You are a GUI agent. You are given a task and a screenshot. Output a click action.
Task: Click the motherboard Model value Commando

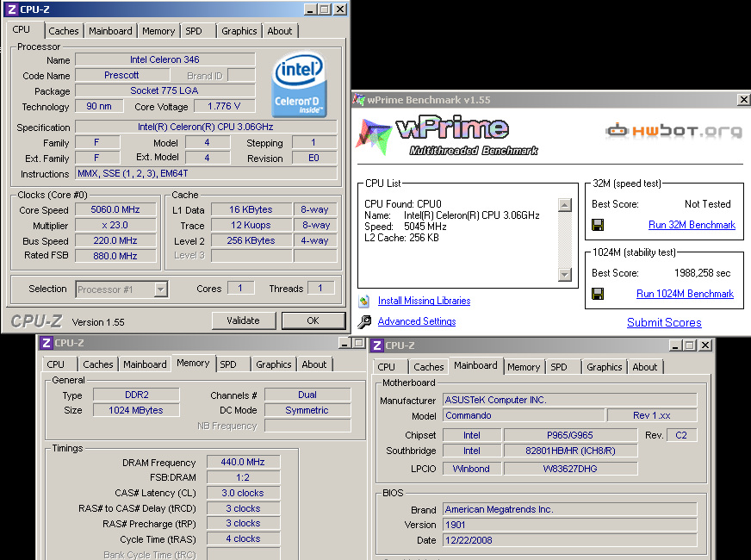tap(524, 415)
